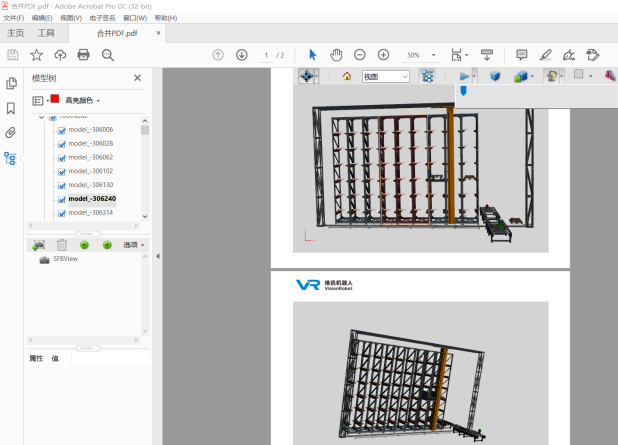This screenshot has height=445, width=618.
Task: Click the 3D lighting icon
Action: (551, 76)
